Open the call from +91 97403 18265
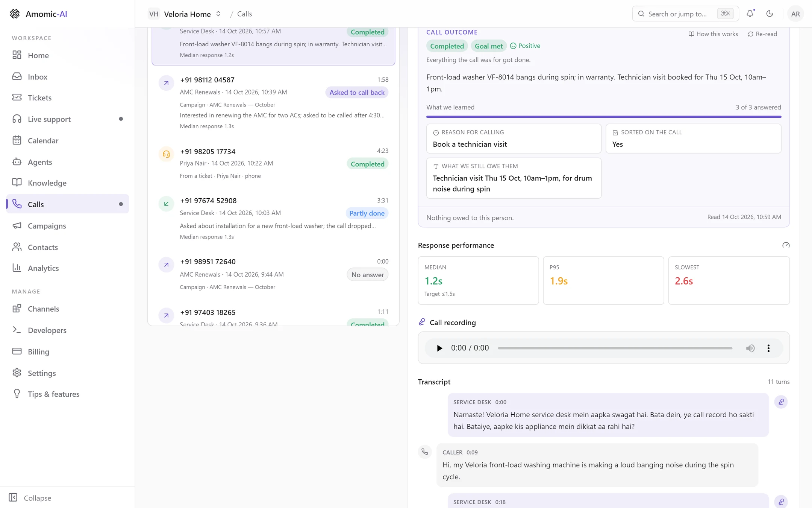This screenshot has height=508, width=812. (273, 315)
